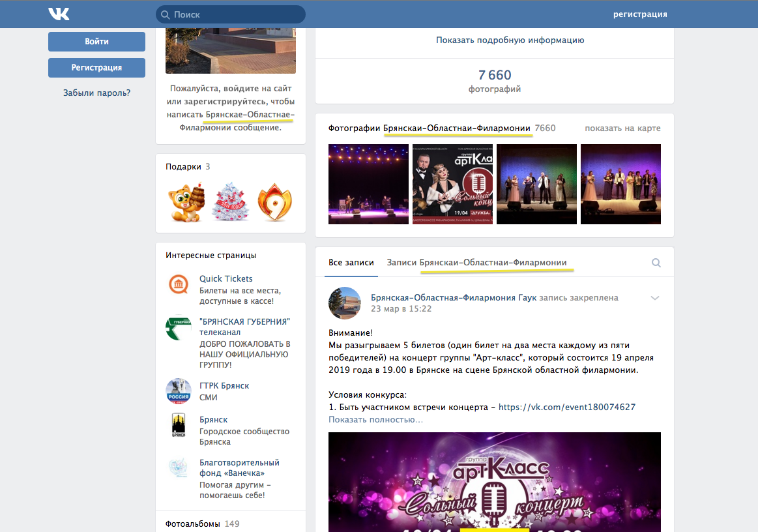Screen dimensions: 758x532
Task: Show detailed profile information
Action: (510, 40)
